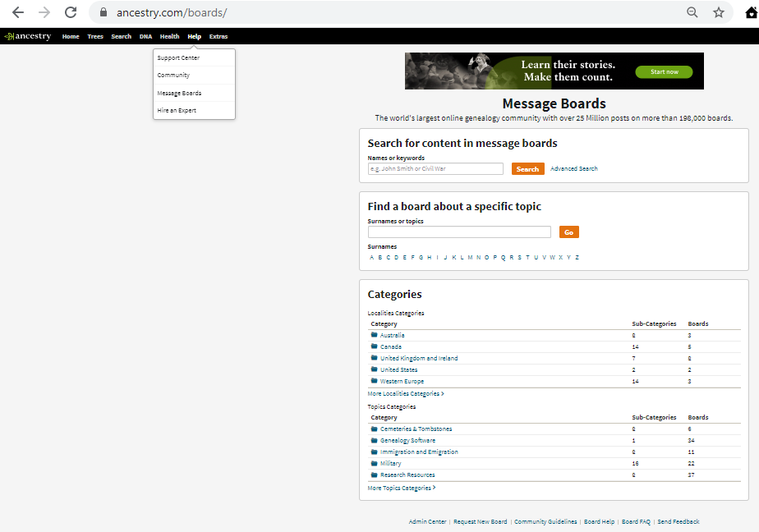Click the United States folder icon
759x532 pixels.
click(x=375, y=369)
